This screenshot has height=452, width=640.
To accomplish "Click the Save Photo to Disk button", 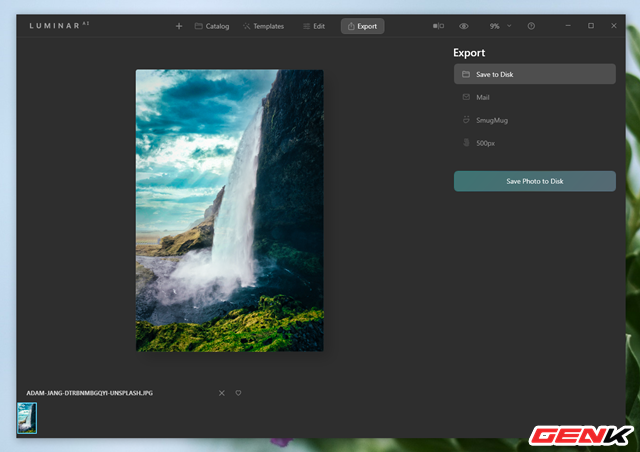I will [535, 181].
